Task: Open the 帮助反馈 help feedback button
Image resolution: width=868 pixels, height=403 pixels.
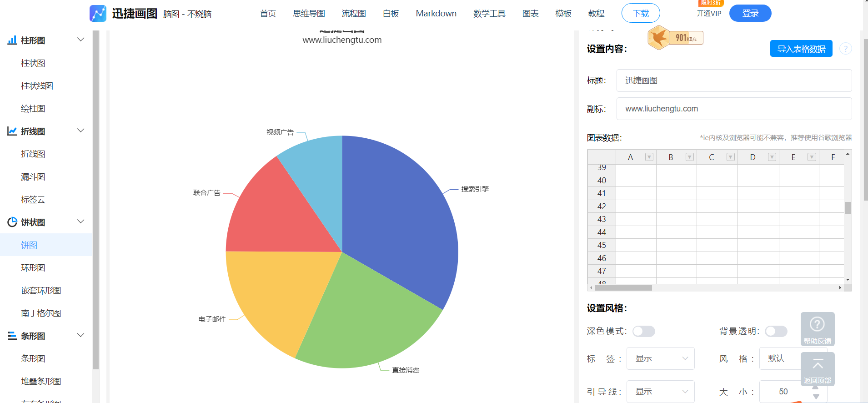Action: pyautogui.click(x=817, y=329)
